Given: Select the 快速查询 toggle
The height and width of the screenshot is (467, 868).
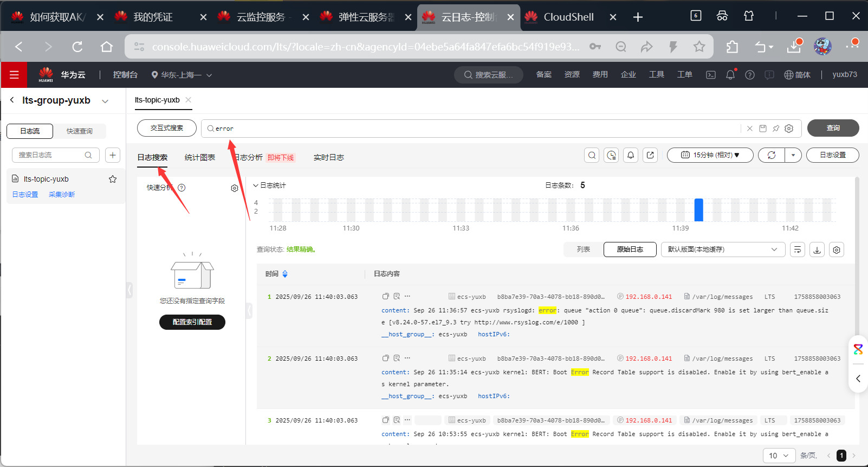Looking at the screenshot, I should (80, 131).
